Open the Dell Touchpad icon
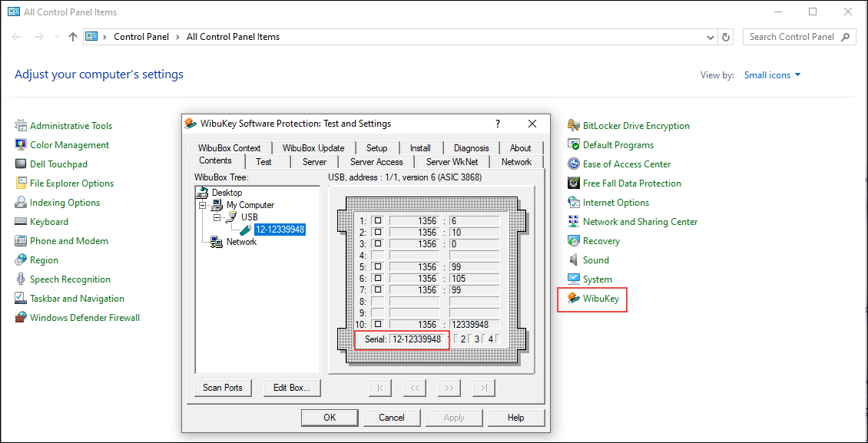868x443 pixels. (21, 164)
